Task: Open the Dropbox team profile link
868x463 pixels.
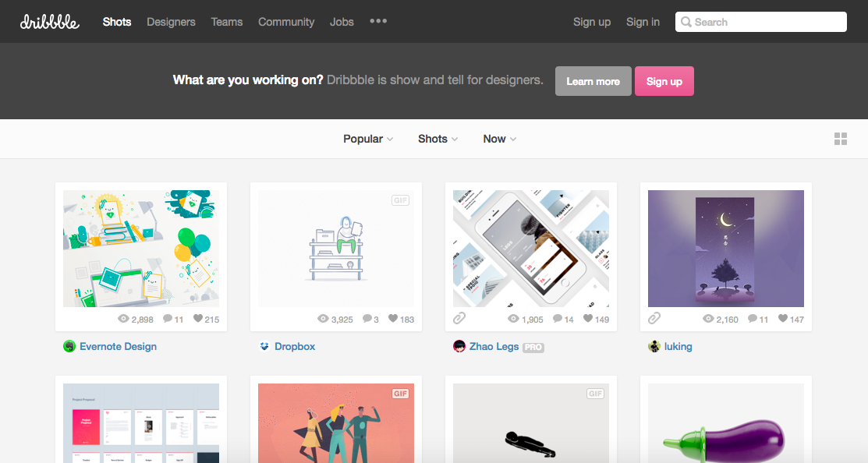Action: click(295, 346)
